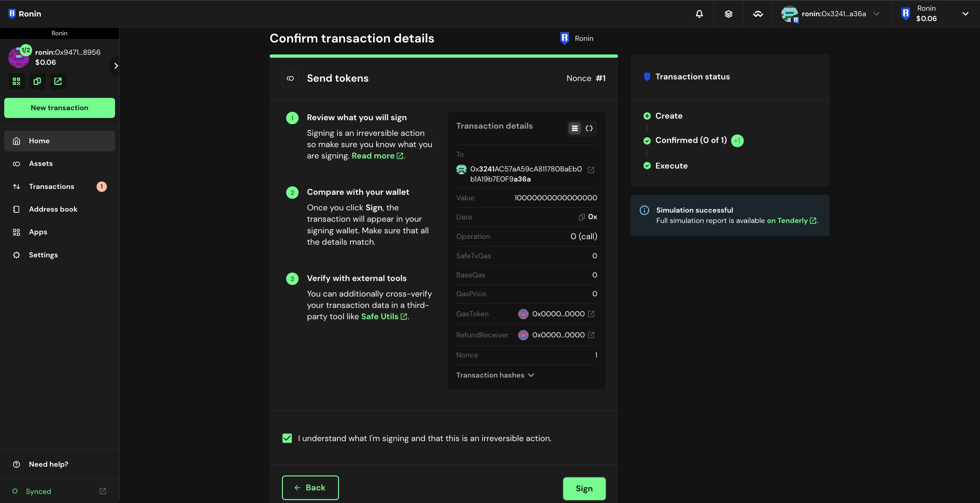
Task: Click the GasToken address identicon
Action: point(523,314)
